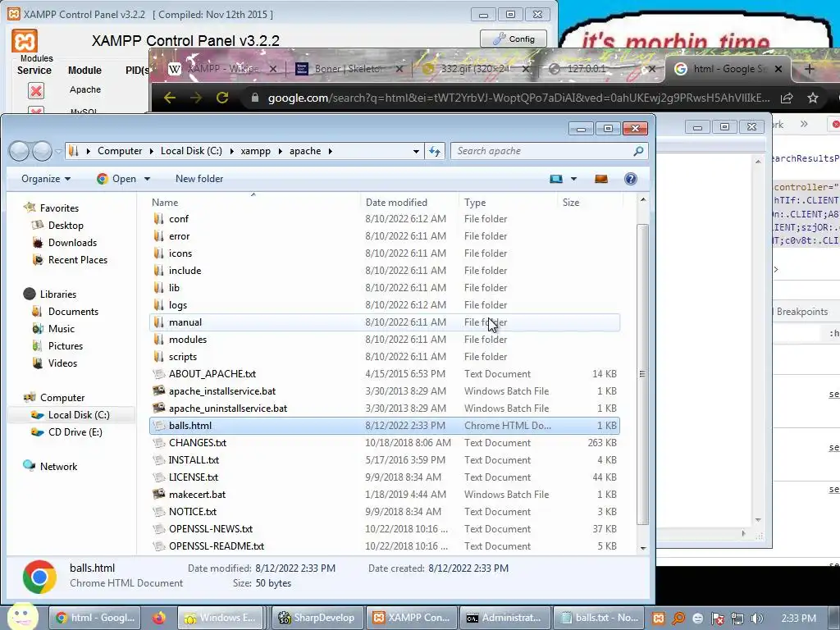
Task: Open the view options dropdown arrow
Action: point(573,179)
